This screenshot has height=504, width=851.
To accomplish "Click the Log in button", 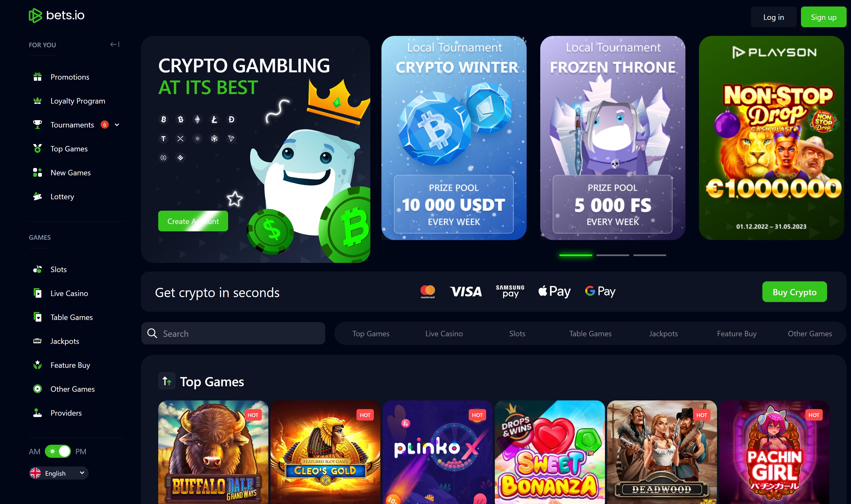I will coord(774,17).
